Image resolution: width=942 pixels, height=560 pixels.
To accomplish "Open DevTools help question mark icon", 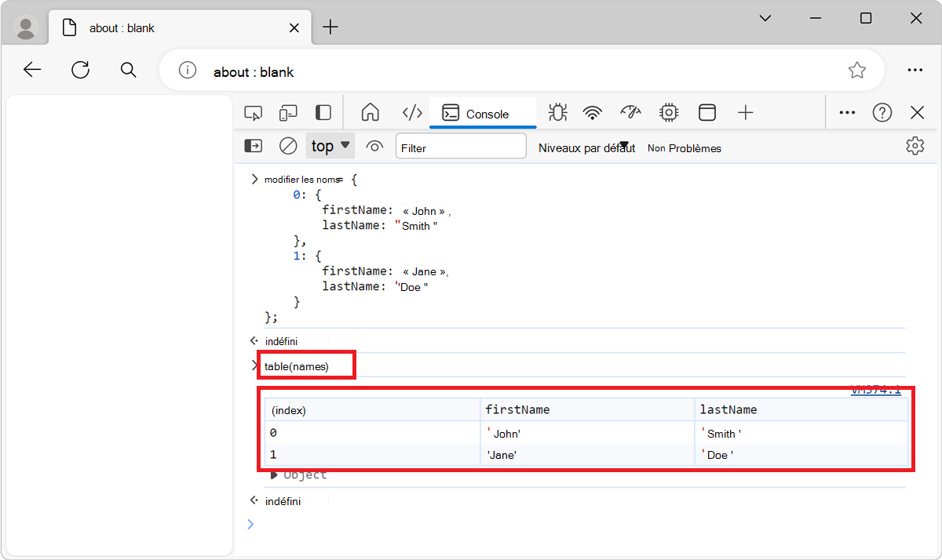I will 882,113.
